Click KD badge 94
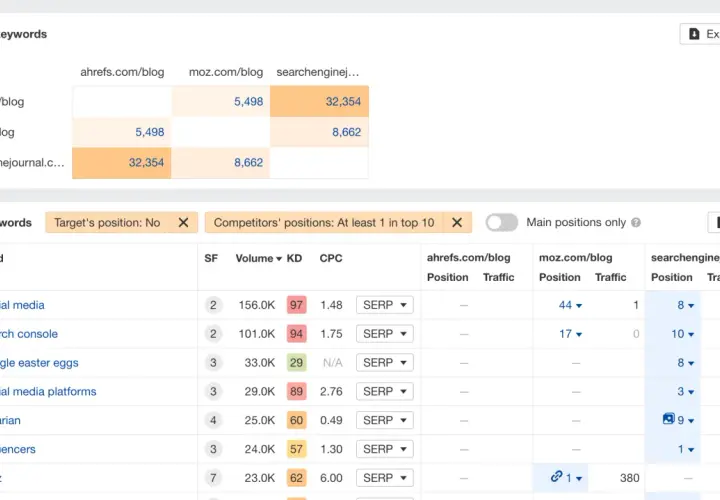Screen dimensions: 720x500 pyautogui.click(x=296, y=334)
